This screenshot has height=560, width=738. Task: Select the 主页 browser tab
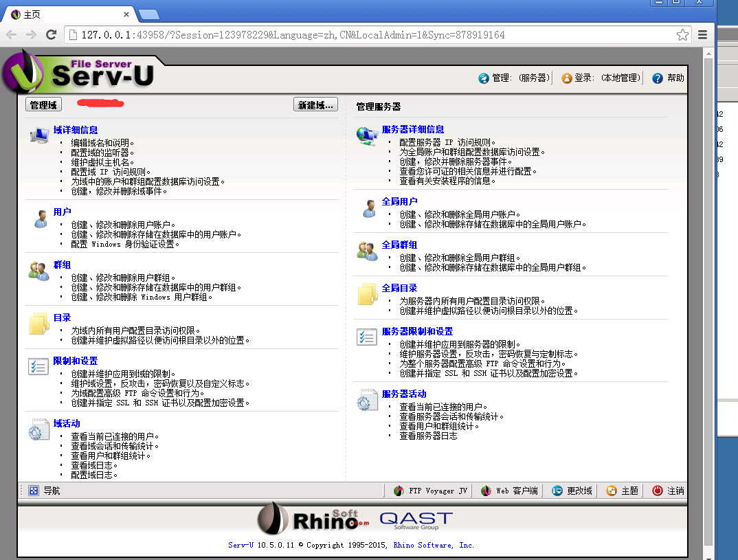click(69, 14)
